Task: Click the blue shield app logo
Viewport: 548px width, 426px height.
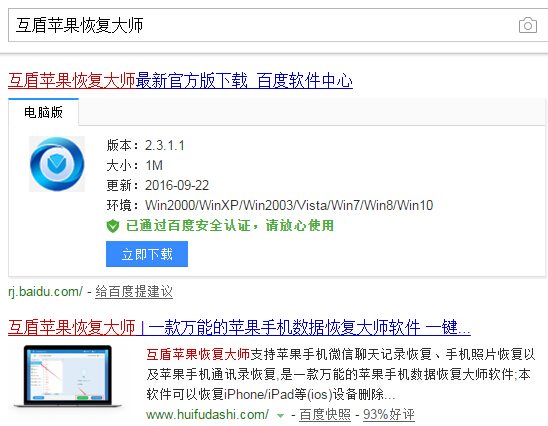Action: 57,164
